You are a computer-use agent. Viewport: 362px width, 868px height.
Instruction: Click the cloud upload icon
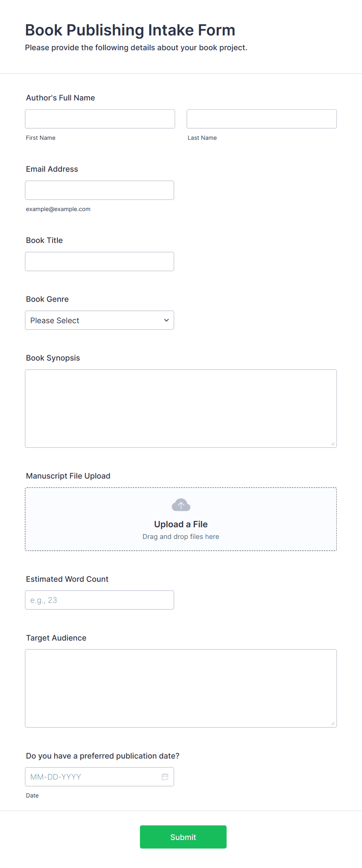pyautogui.click(x=181, y=505)
